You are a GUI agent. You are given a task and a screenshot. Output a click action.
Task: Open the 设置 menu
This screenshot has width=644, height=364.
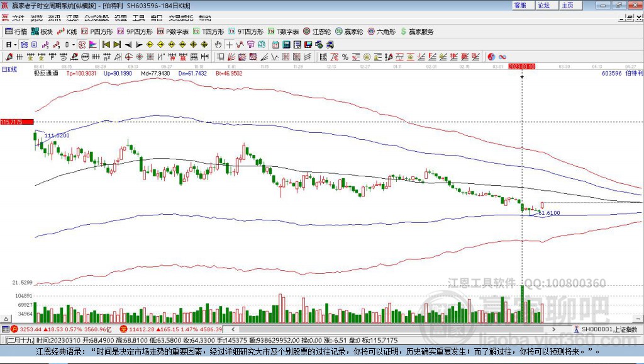121,18
